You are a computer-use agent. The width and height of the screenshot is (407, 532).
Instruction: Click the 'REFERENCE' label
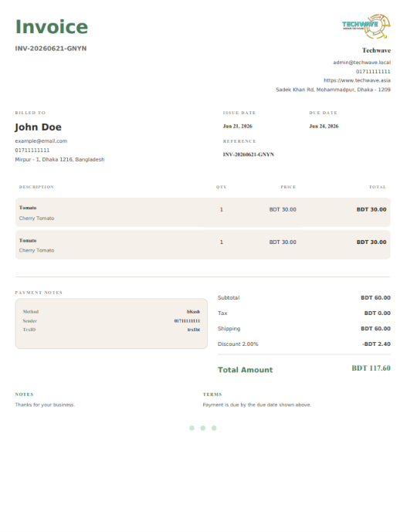[x=239, y=141]
